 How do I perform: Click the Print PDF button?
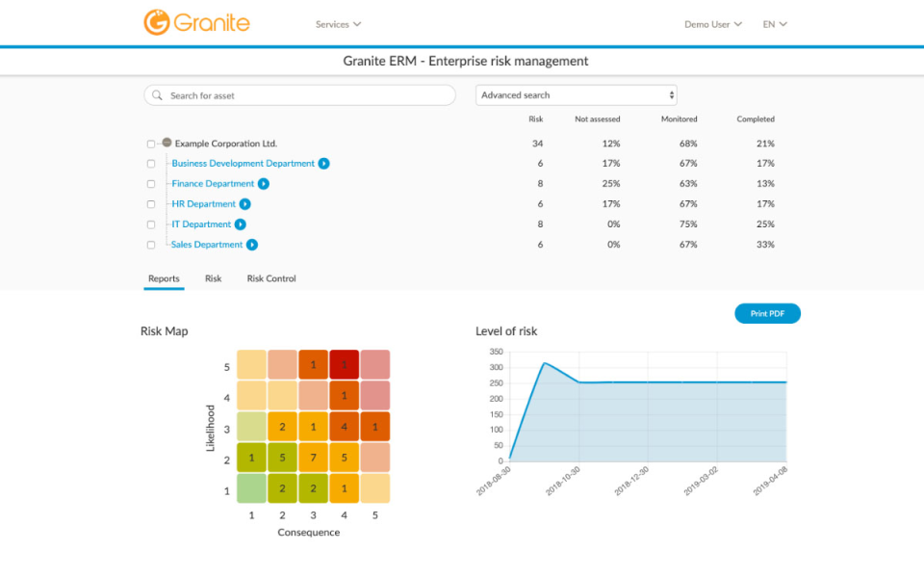pos(767,313)
